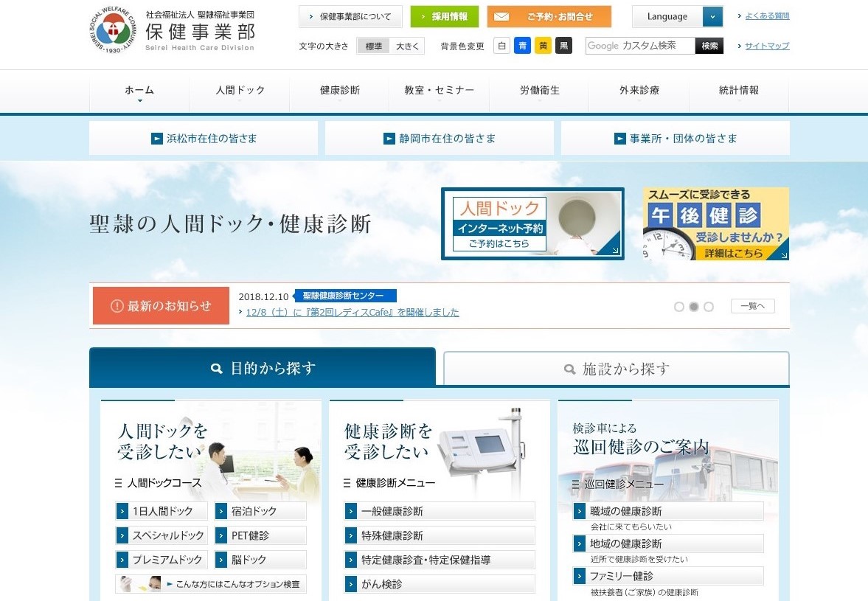Open 保健事業部について link
The image size is (868, 601).
pyautogui.click(x=350, y=17)
